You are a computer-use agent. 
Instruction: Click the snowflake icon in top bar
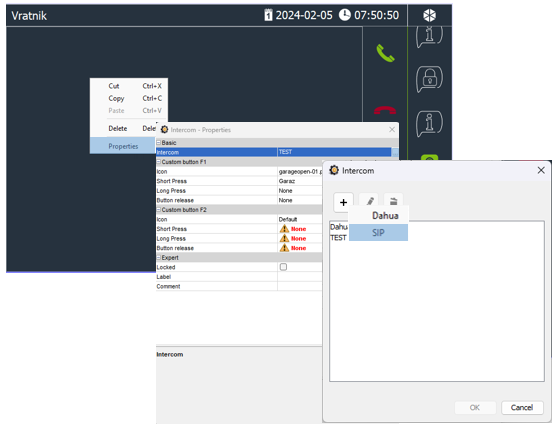coord(429,15)
